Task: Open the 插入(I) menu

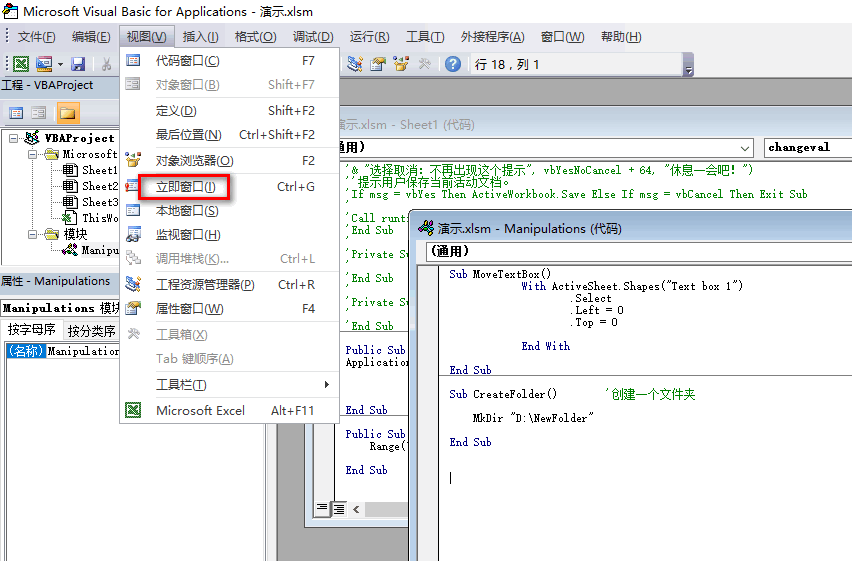Action: (201, 37)
